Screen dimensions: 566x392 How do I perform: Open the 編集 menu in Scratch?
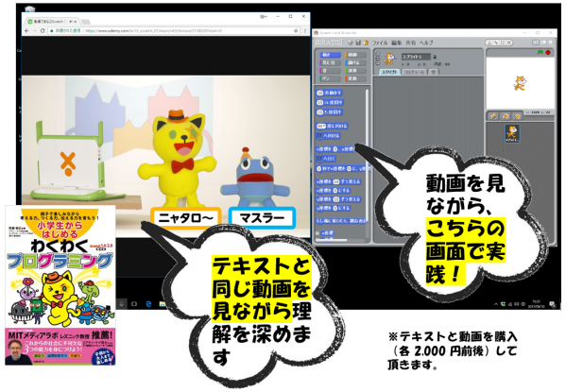(x=396, y=43)
